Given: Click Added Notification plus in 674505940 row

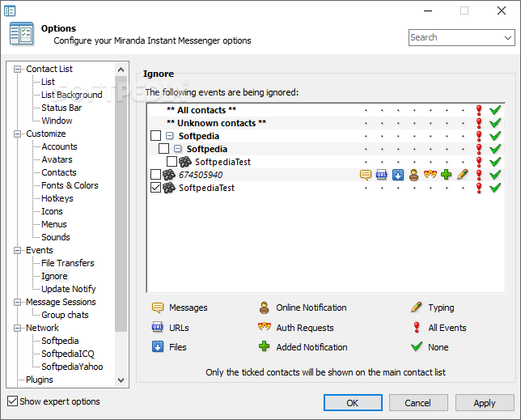Looking at the screenshot, I should 446,175.
